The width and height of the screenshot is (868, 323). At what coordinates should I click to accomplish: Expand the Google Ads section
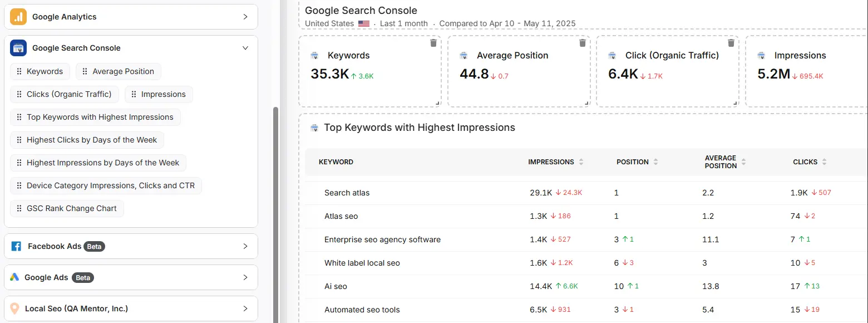pyautogui.click(x=245, y=277)
